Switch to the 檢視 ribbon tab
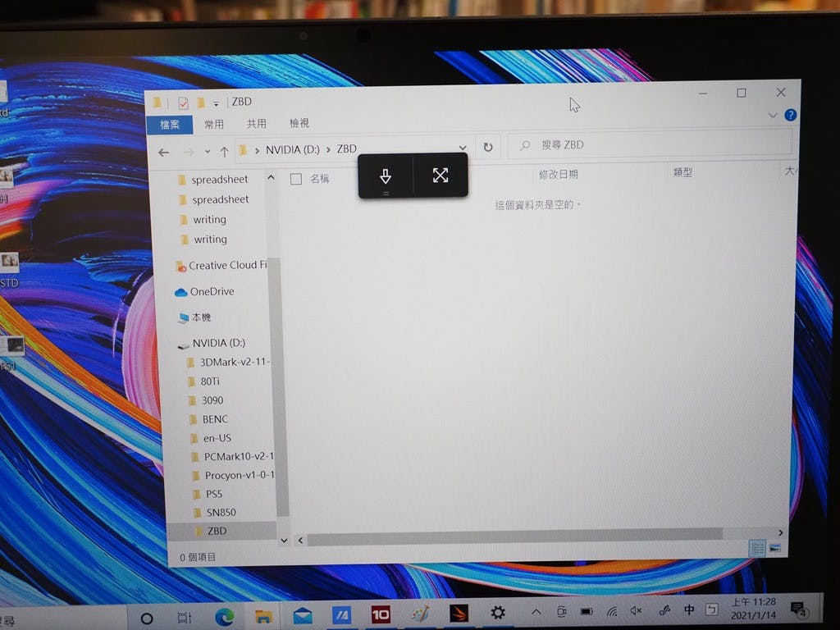The height and width of the screenshot is (630, 840). coord(299,123)
